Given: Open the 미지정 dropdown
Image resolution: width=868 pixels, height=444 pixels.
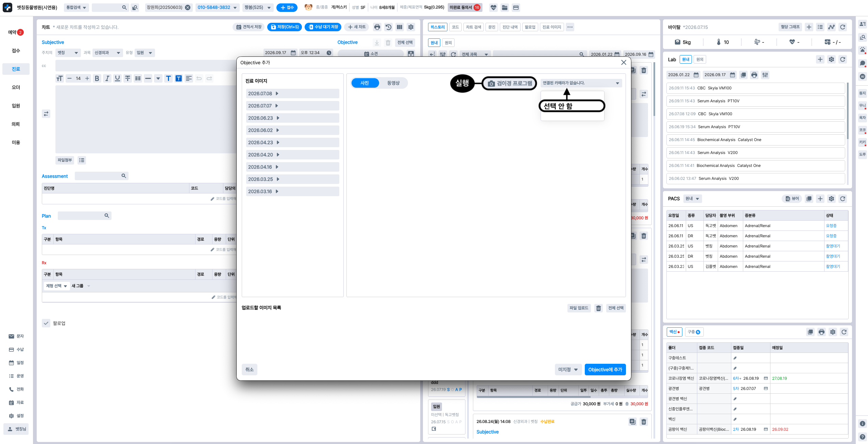Looking at the screenshot, I should 568,370.
